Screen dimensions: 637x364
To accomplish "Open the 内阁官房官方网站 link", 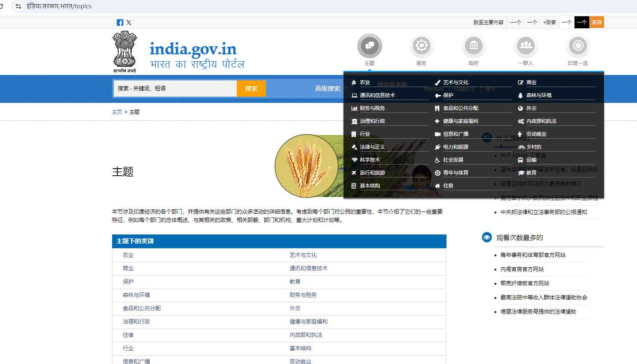I will (x=522, y=269).
